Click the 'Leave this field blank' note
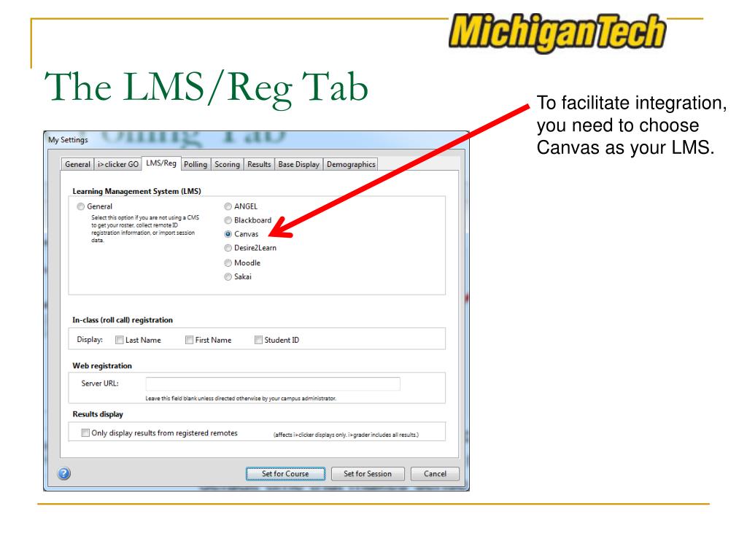Image resolution: width=747 pixels, height=560 pixels. 241,398
